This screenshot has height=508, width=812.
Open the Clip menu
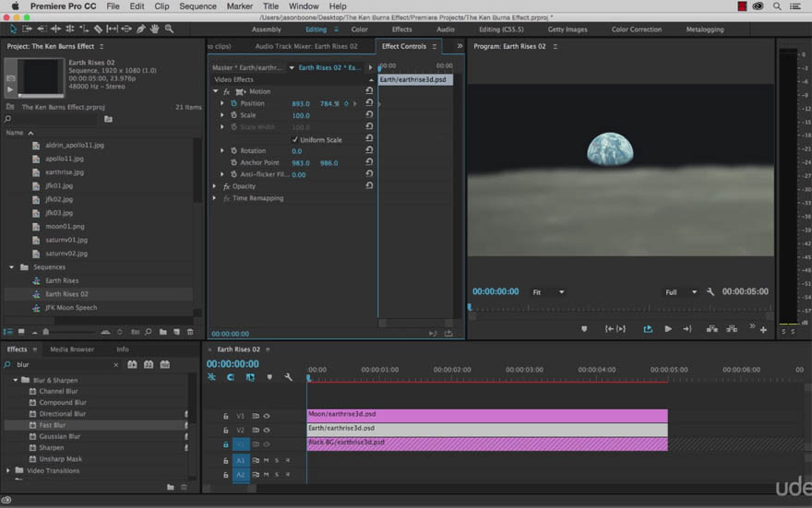tap(161, 6)
